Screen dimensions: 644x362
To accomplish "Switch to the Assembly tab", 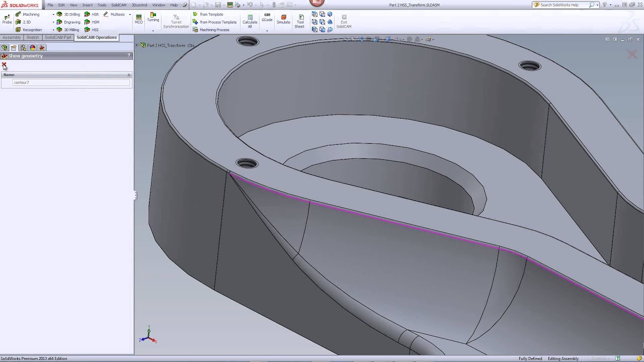I will click(12, 38).
